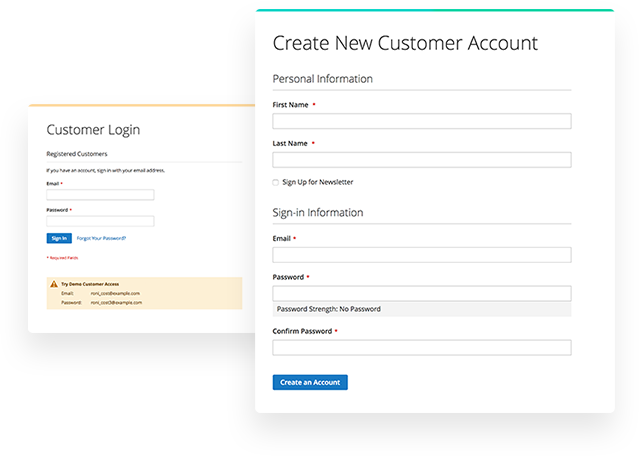Click the Password Strength: No Password text
The height and width of the screenshot is (456, 639).
point(328,309)
